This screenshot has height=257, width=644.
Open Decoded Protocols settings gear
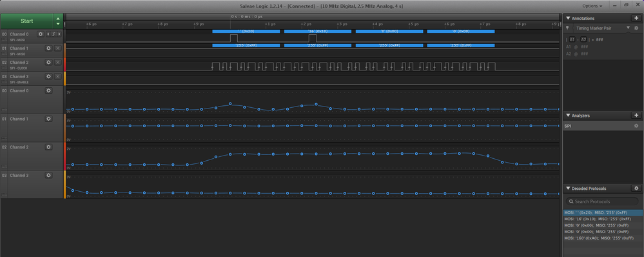pos(636,189)
